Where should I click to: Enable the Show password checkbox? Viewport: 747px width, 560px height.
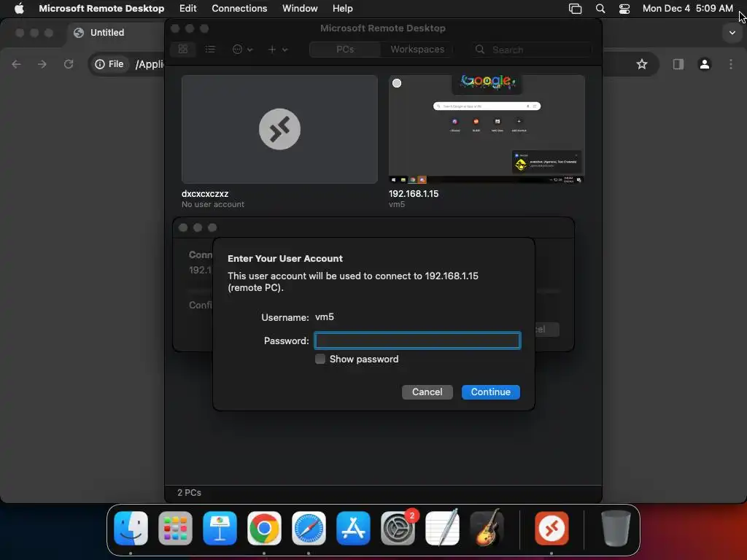pos(320,359)
